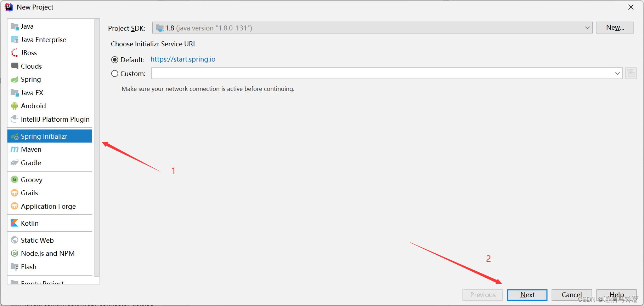644x306 pixels.
Task: Click the IntelliJ IDEA logo in title bar
Action: tap(9, 7)
